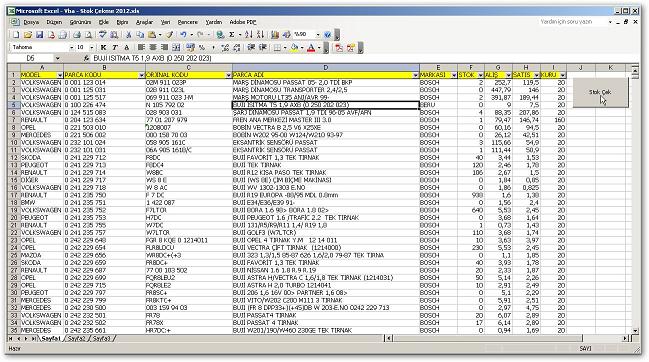Apply percent style formatting
The width and height of the screenshot is (649, 362).
pos(202,48)
